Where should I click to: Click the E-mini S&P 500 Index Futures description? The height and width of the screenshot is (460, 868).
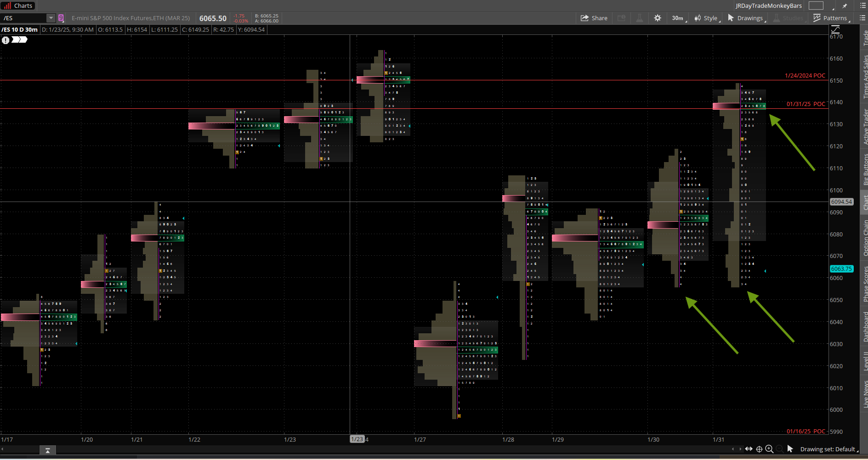click(130, 18)
